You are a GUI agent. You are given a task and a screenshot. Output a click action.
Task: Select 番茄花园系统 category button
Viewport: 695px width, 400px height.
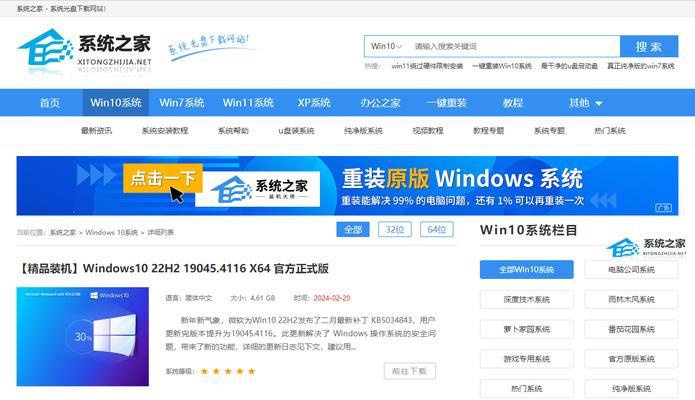tap(631, 329)
